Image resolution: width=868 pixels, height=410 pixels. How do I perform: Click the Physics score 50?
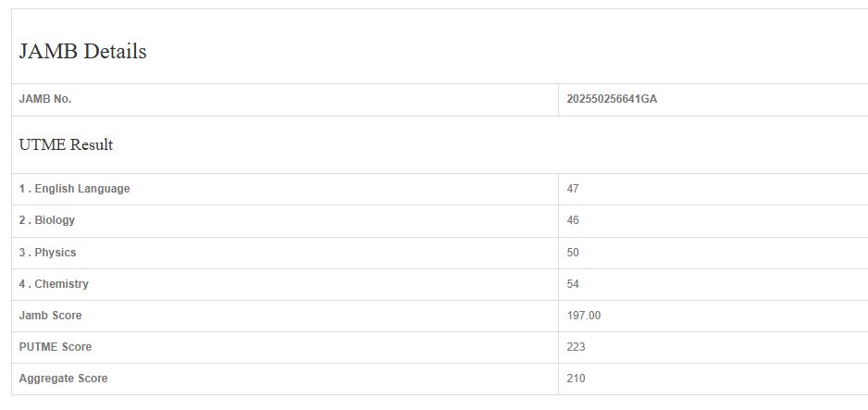coord(573,253)
